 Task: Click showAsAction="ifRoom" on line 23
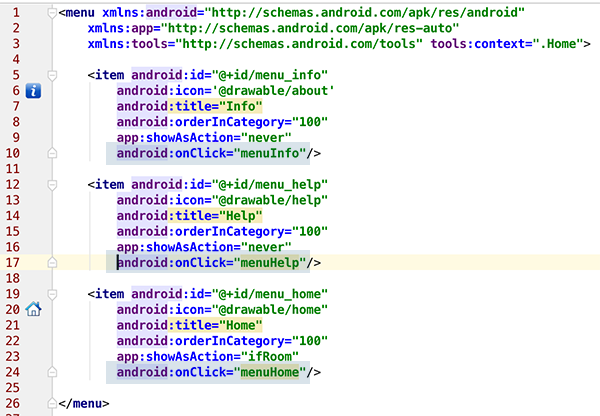[x=222, y=357]
